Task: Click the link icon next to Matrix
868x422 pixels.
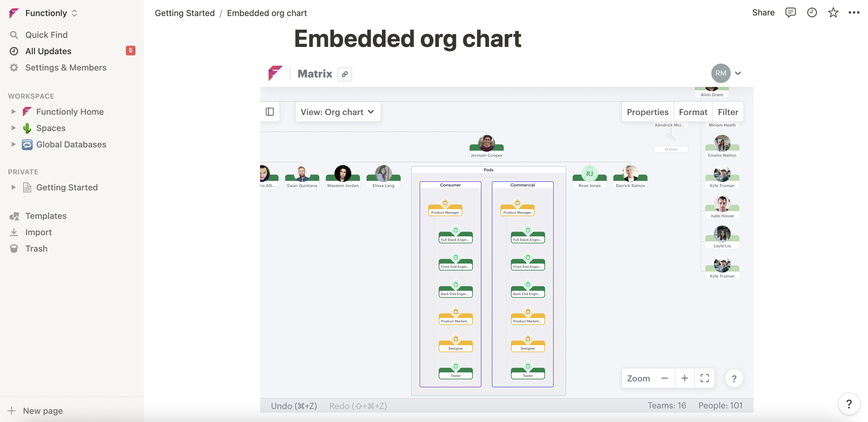Action: 344,73
